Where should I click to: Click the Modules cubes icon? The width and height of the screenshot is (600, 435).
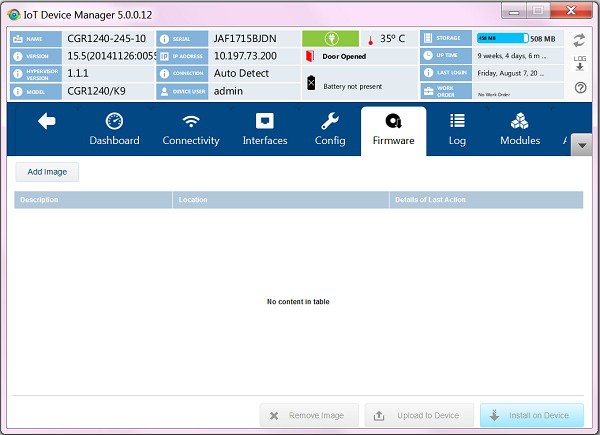click(x=520, y=121)
